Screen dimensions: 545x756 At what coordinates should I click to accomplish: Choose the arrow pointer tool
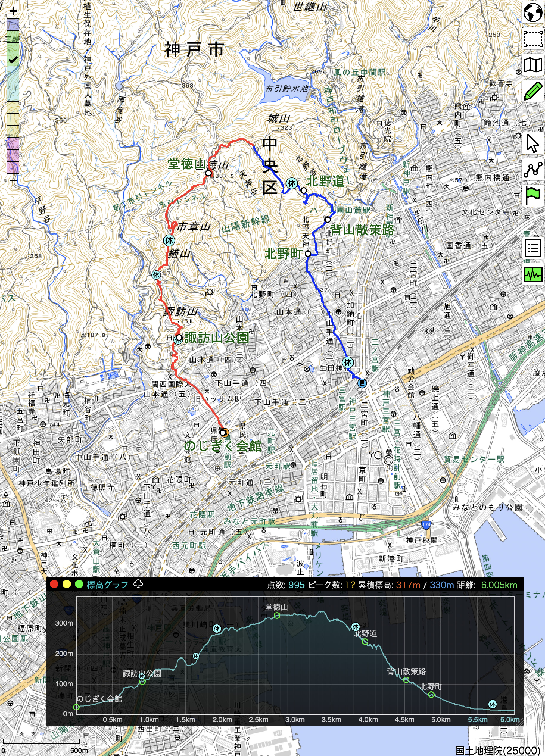point(533,143)
